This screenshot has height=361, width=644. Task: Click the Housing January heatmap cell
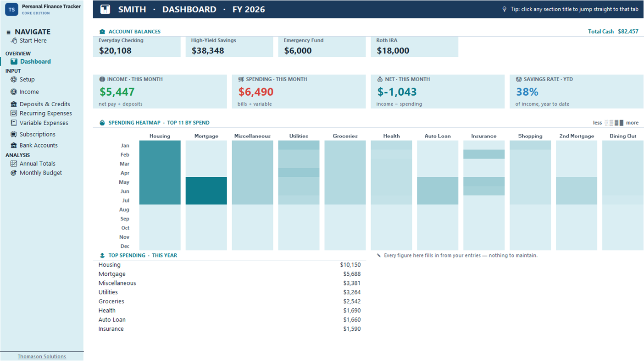coord(160,145)
